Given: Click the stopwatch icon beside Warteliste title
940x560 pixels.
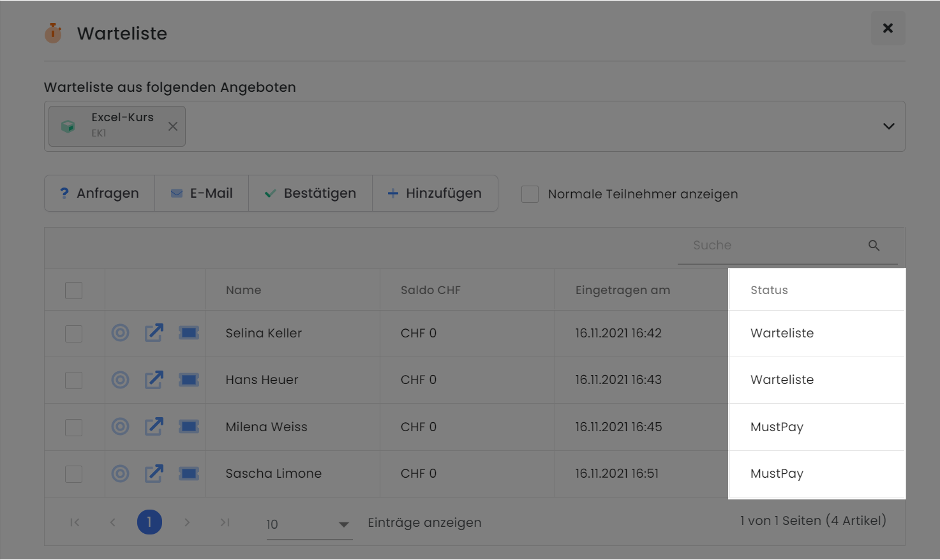Looking at the screenshot, I should [53, 33].
